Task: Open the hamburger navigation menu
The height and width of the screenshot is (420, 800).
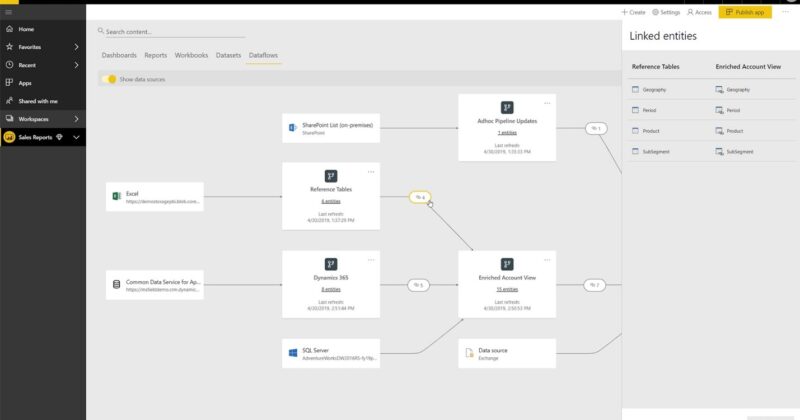Action: pos(9,12)
